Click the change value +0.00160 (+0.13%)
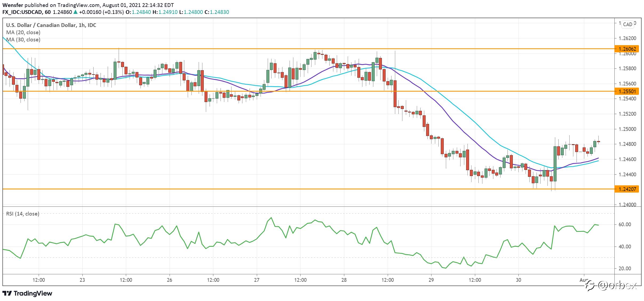Image resolution: width=644 pixels, height=301 pixels. [x=101, y=12]
